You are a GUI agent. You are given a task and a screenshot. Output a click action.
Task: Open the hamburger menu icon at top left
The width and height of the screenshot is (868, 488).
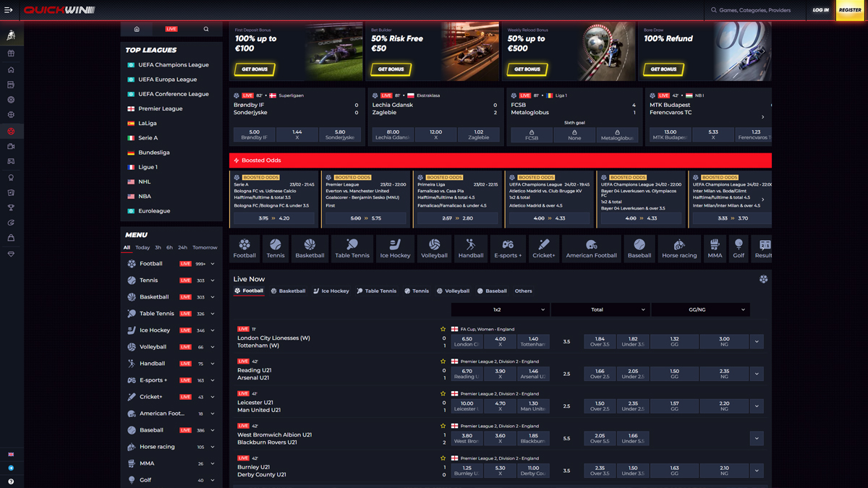(x=9, y=10)
